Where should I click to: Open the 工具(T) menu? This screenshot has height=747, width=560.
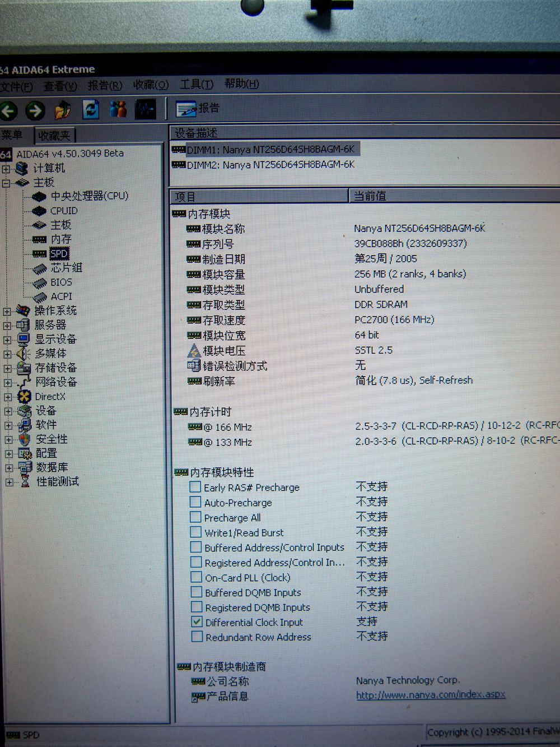[x=197, y=84]
